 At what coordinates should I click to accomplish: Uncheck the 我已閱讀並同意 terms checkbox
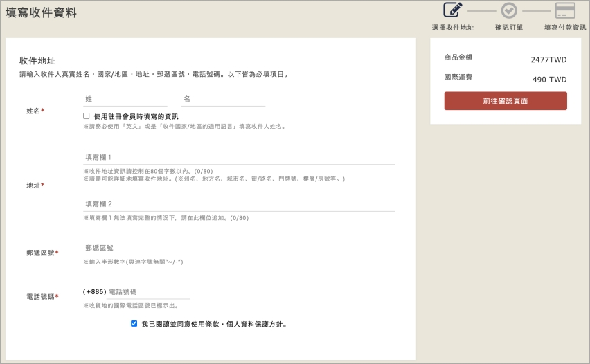[134, 323]
